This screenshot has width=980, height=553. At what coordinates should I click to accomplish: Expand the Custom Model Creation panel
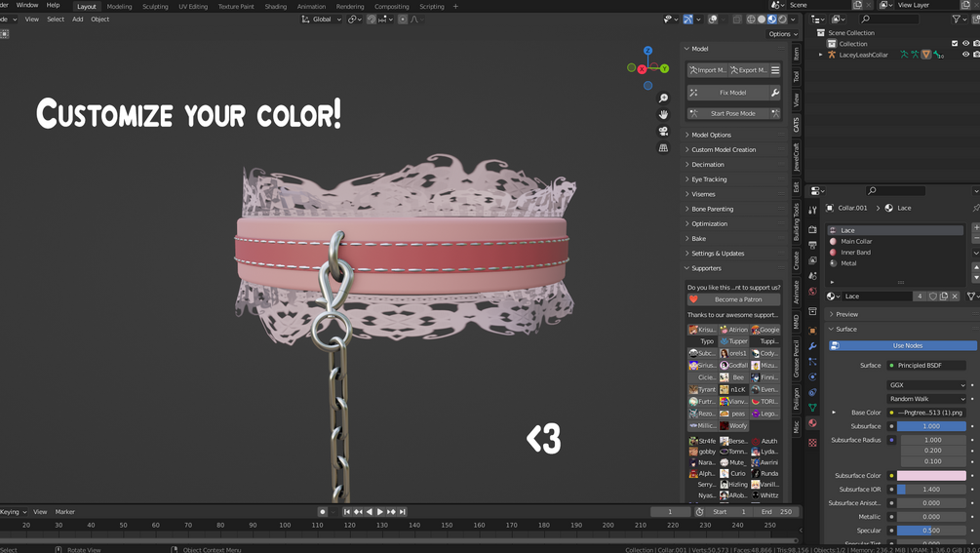(x=724, y=150)
